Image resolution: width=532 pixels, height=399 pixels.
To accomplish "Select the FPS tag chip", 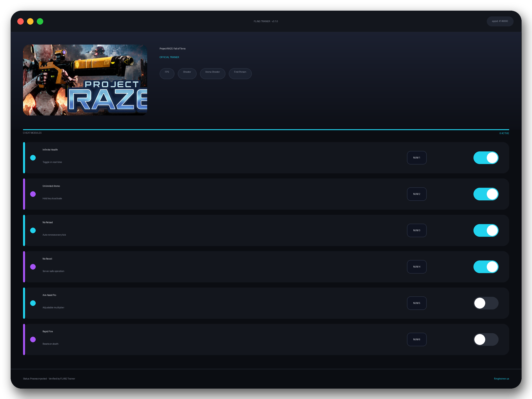I will click(x=167, y=73).
